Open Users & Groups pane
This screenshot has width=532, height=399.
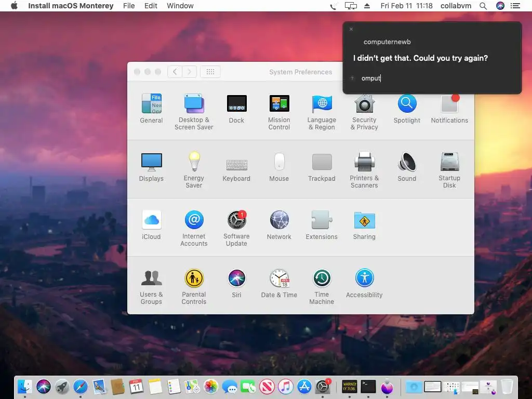point(151,286)
